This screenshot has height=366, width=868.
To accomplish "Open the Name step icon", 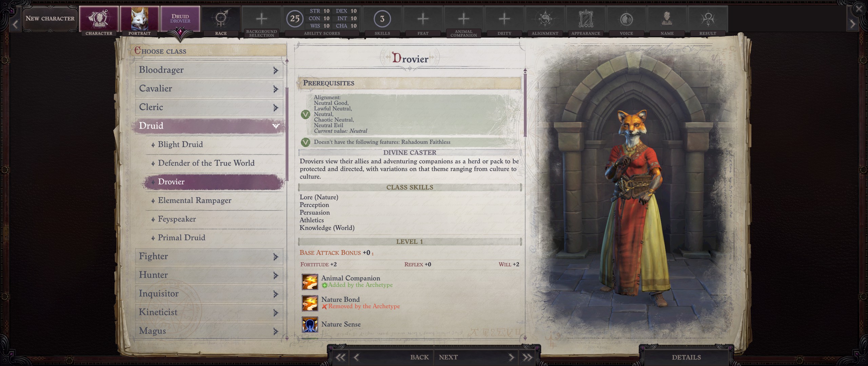I will (667, 19).
